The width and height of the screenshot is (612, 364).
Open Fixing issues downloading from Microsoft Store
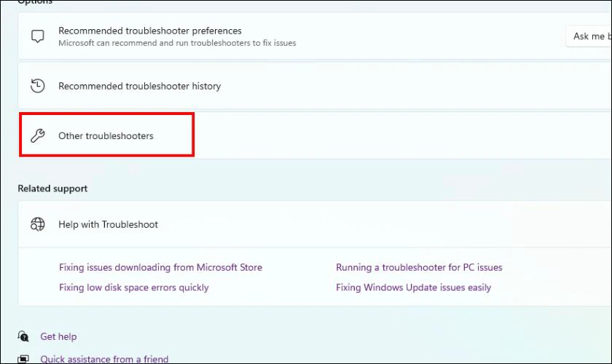point(160,267)
